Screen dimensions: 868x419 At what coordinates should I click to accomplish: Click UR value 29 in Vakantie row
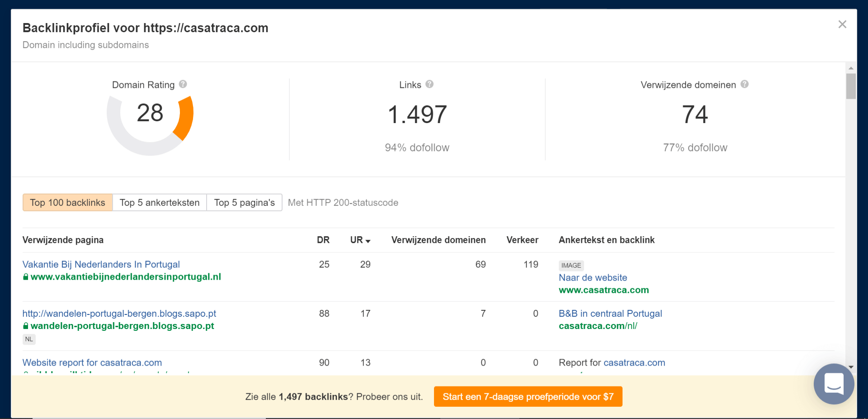click(x=365, y=264)
